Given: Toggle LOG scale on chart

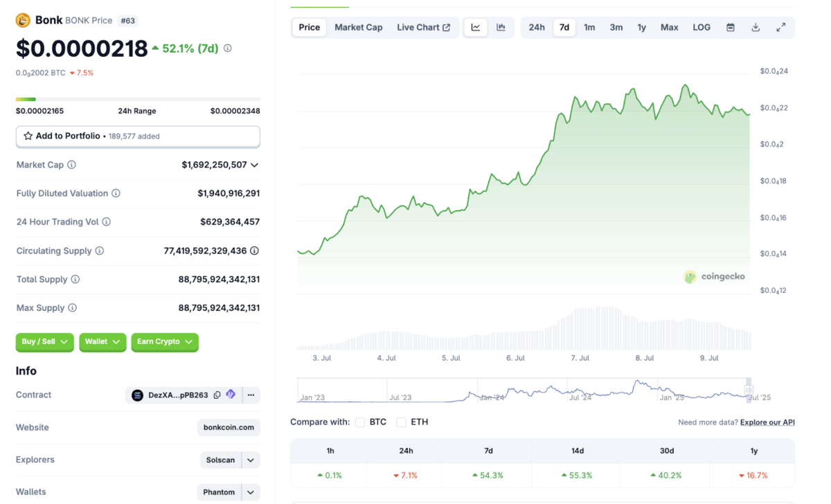Looking at the screenshot, I should [x=702, y=28].
